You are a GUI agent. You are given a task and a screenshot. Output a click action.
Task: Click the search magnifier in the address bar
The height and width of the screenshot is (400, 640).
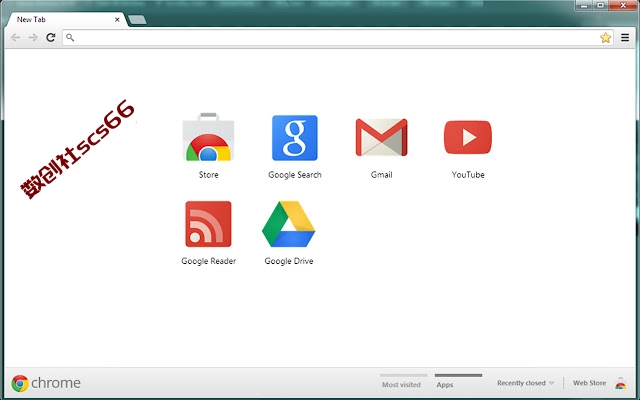(x=70, y=38)
